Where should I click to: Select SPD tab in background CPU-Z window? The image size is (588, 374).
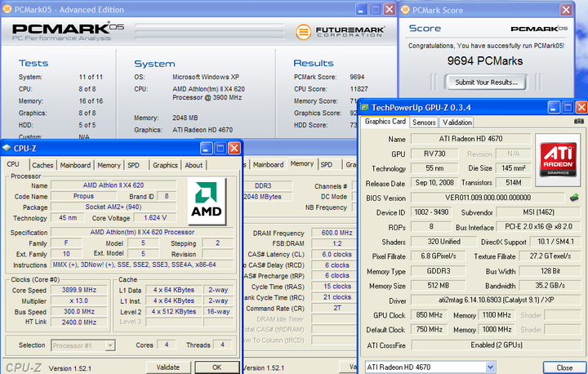(x=326, y=165)
